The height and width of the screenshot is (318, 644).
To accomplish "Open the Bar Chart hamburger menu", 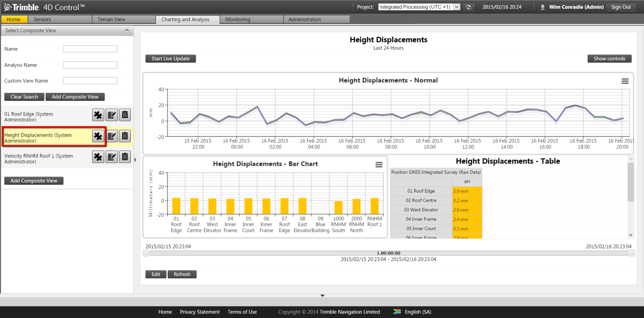I will [379, 165].
